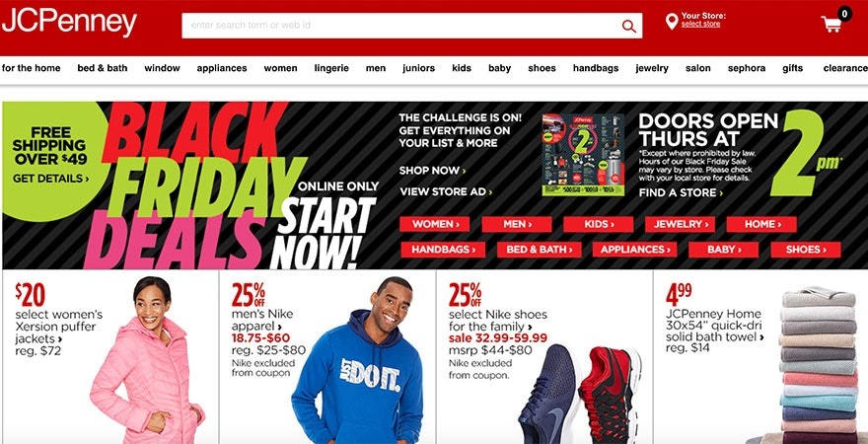Click the red HANDBAGS deals button
Screen dimensions: 868x444
[443, 250]
